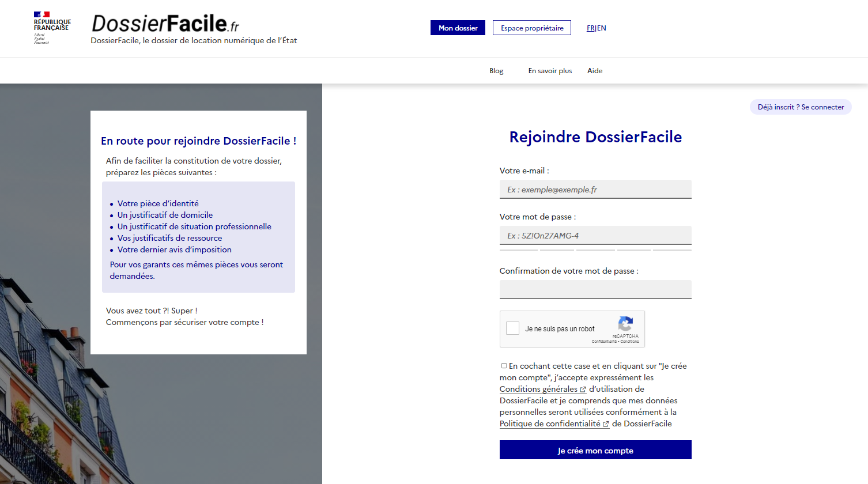Click the Rejoindre DossierFacile heading
This screenshot has height=484, width=868.
(595, 137)
